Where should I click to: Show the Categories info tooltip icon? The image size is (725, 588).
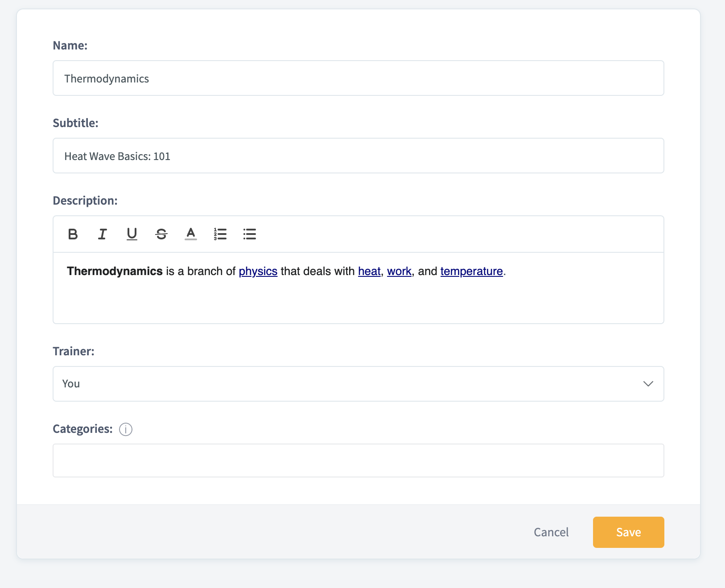point(126,429)
